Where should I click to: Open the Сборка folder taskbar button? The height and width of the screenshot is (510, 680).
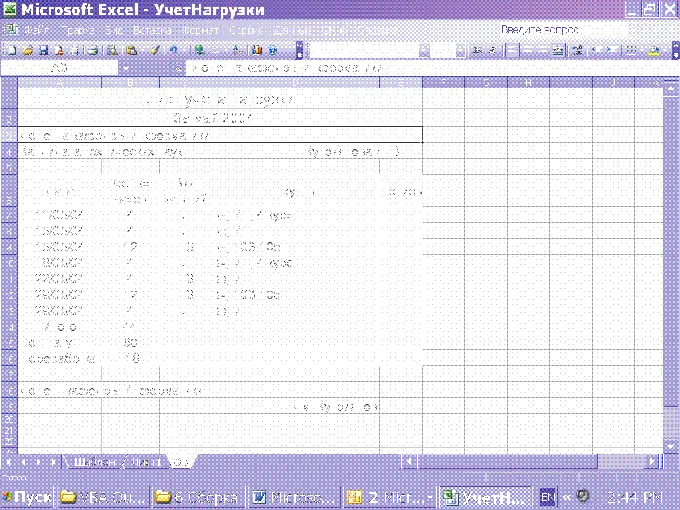tap(198, 497)
